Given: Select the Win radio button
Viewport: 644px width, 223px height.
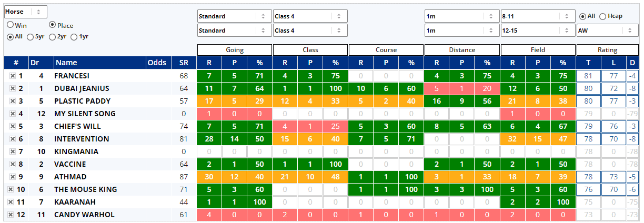Looking at the screenshot, I should pos(10,25).
